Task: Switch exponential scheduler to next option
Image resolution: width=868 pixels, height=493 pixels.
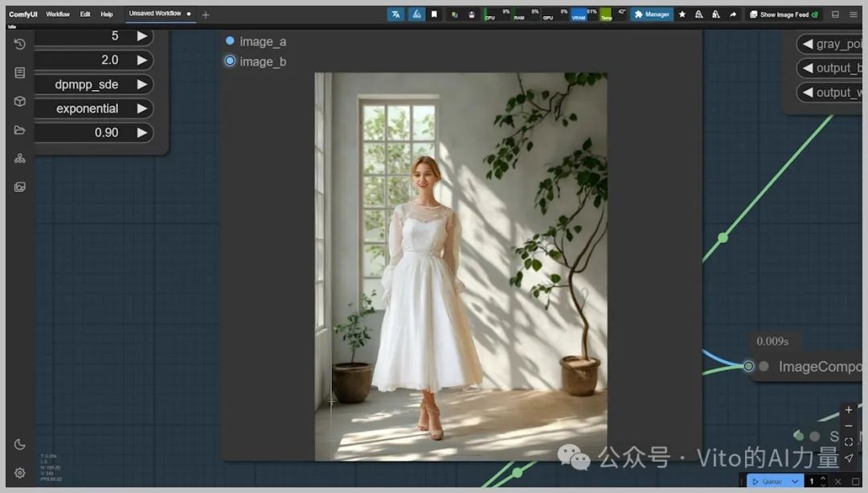Action: [141, 109]
